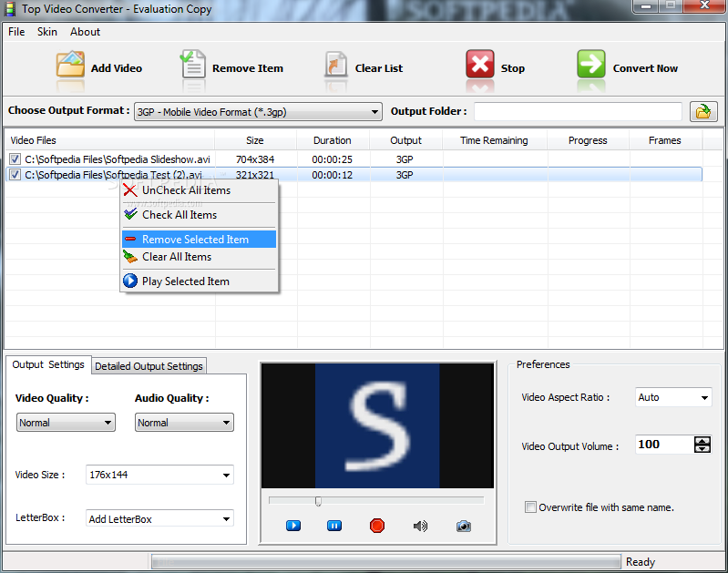Take a snapshot with camera icon
728x573 pixels.
pyautogui.click(x=464, y=527)
